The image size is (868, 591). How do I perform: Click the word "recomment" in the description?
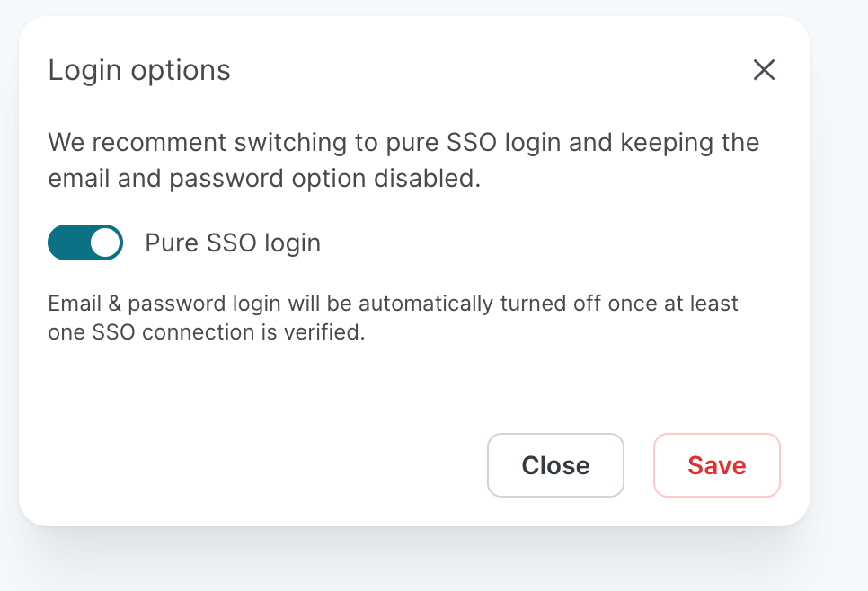click(149, 143)
